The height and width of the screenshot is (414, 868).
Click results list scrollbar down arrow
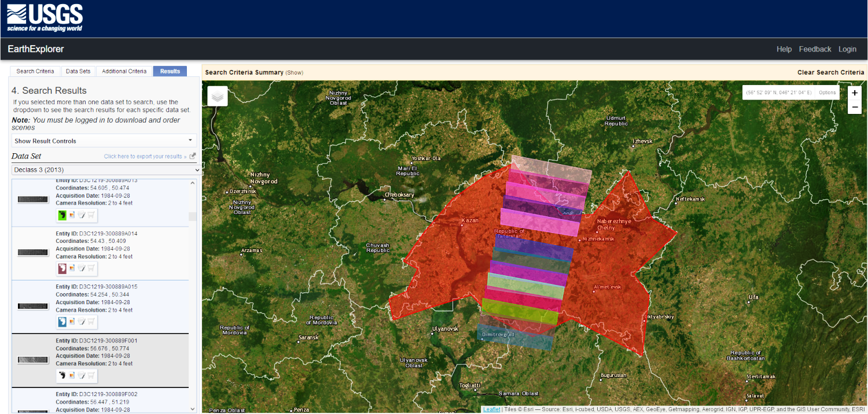(x=193, y=409)
